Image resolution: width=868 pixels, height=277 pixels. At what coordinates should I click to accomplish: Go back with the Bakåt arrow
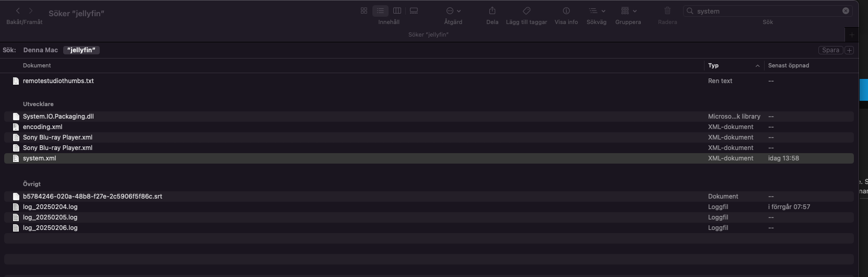pos(18,10)
